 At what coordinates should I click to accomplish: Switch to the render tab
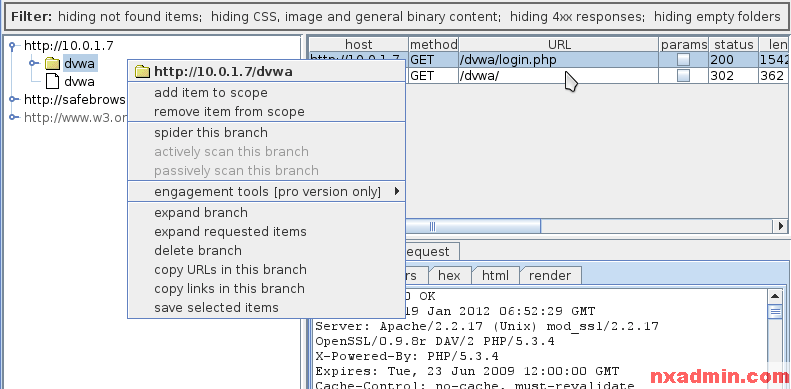click(x=550, y=275)
